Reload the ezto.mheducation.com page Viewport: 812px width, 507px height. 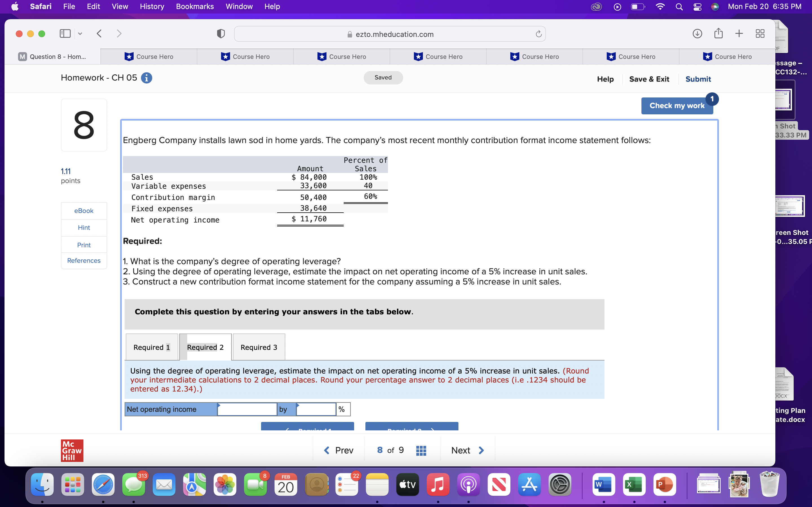pyautogui.click(x=538, y=34)
